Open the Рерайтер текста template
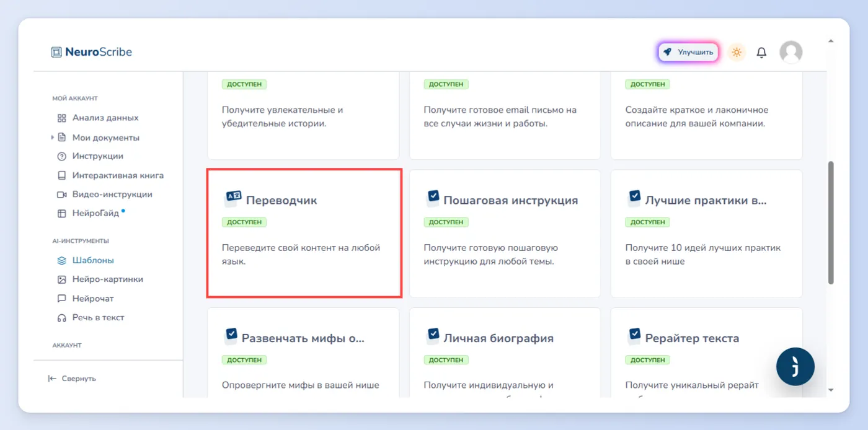Image resolution: width=868 pixels, height=430 pixels. click(x=692, y=338)
